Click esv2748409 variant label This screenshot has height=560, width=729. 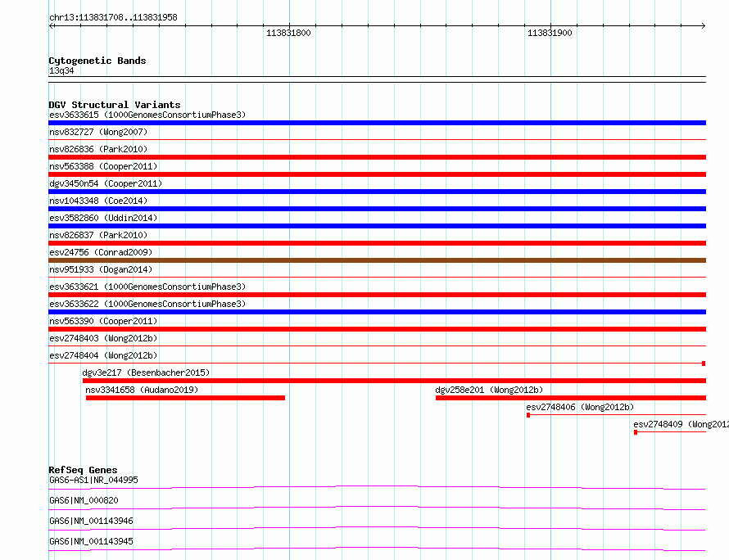[681, 424]
